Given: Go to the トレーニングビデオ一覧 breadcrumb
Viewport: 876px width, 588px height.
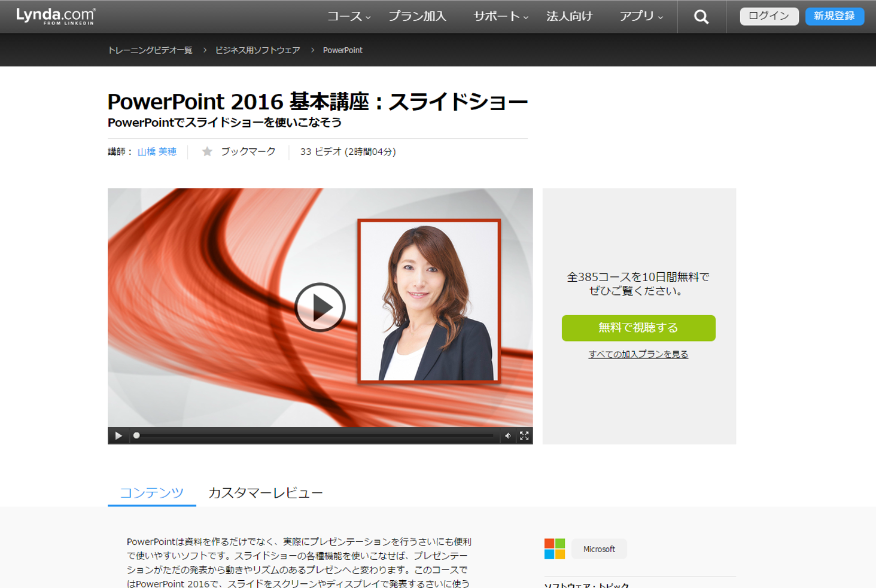Looking at the screenshot, I should 150,50.
